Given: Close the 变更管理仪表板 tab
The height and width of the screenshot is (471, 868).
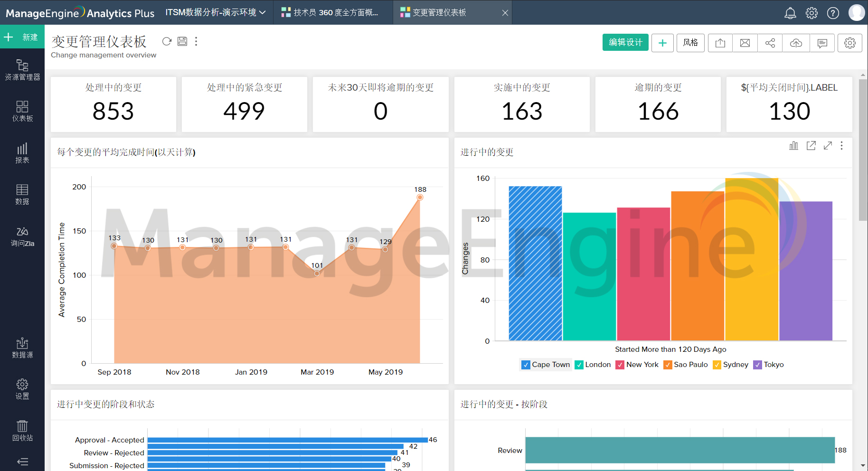Looking at the screenshot, I should point(505,13).
